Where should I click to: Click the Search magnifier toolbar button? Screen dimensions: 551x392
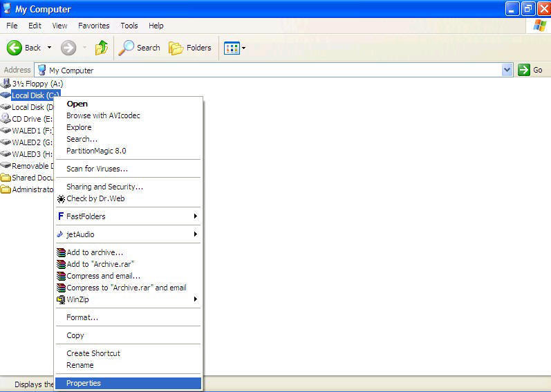[x=139, y=48]
